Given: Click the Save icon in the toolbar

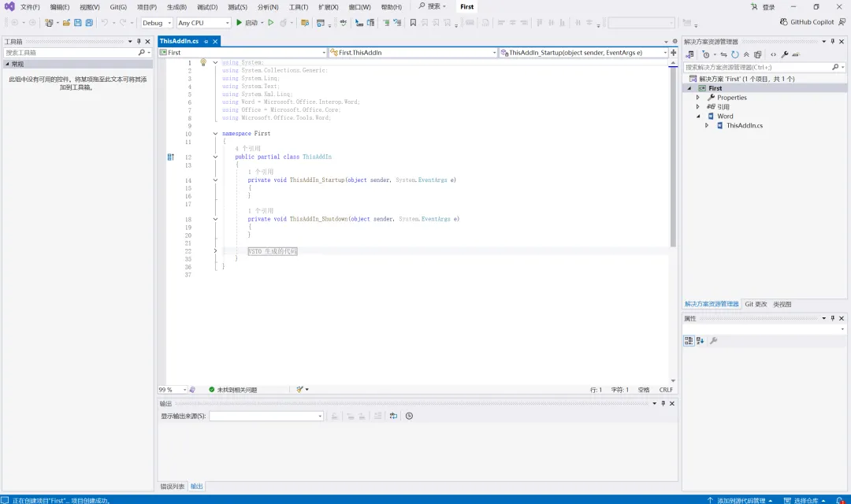Looking at the screenshot, I should [77, 23].
